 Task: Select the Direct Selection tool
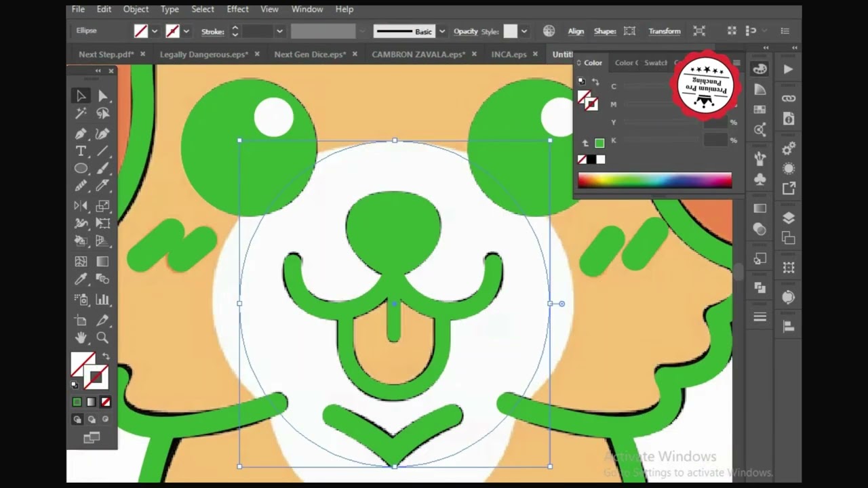click(103, 96)
